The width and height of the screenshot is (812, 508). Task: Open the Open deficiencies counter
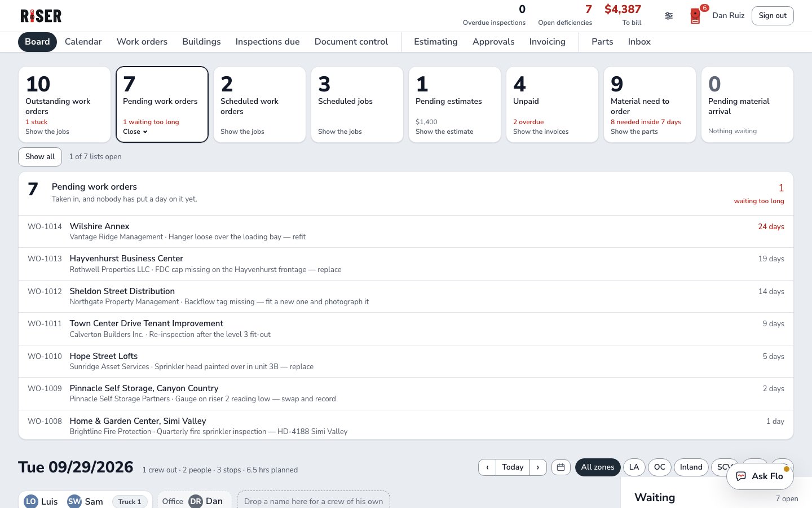point(565,15)
